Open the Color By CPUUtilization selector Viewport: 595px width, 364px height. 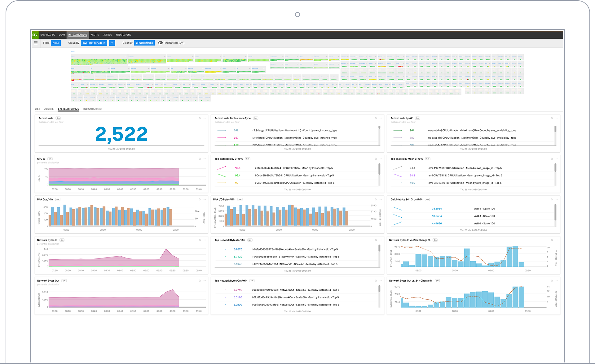pyautogui.click(x=144, y=43)
